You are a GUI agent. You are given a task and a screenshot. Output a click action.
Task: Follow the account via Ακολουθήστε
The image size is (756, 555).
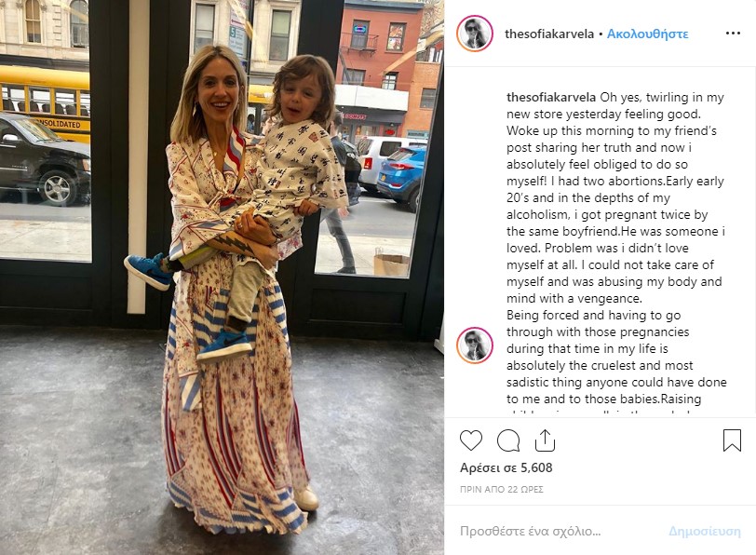pyautogui.click(x=647, y=34)
